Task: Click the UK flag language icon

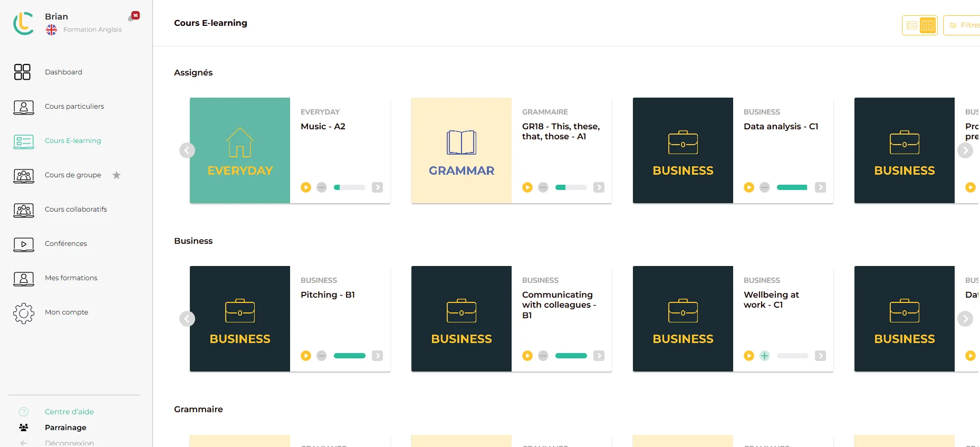Action: point(51,30)
